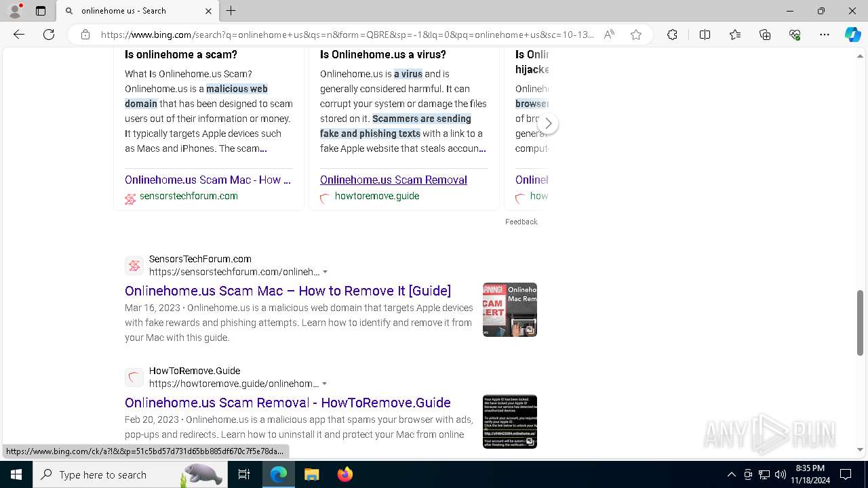Open network status tray icon
Screen dimensions: 868x488
point(764,474)
